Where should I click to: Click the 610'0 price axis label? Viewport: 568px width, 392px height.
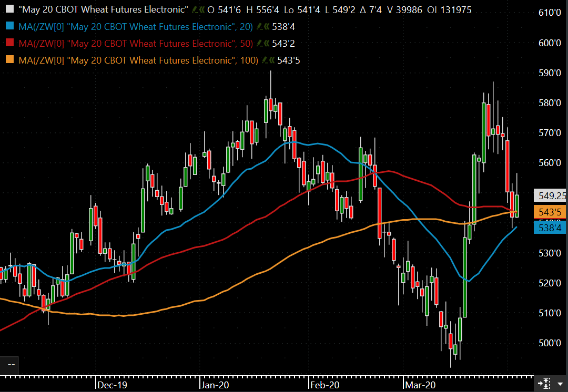point(550,13)
